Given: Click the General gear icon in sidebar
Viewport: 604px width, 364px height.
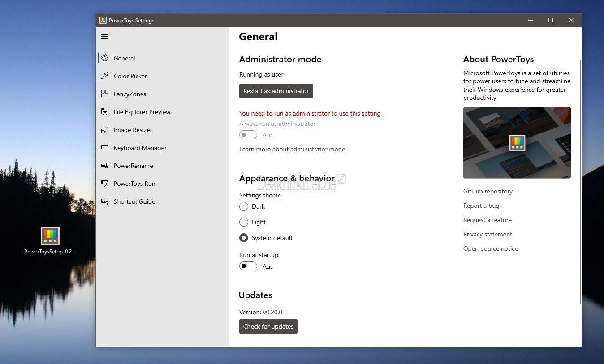Looking at the screenshot, I should pos(105,58).
